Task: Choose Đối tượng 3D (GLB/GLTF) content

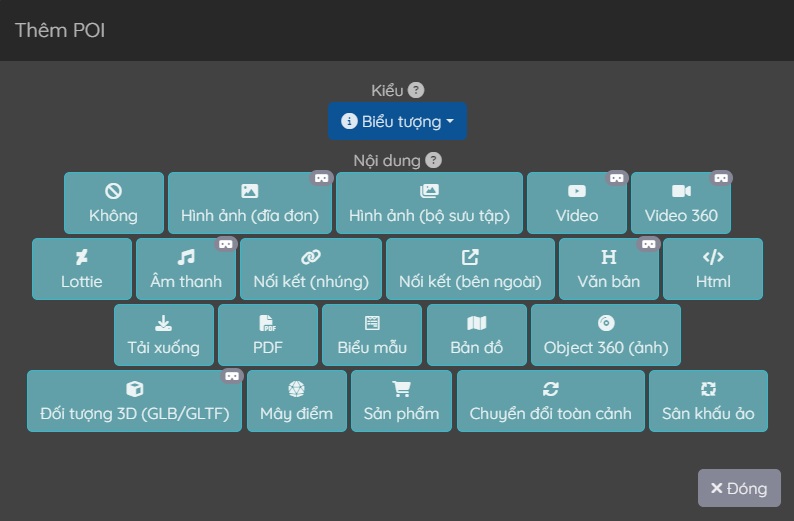Action: pos(134,401)
